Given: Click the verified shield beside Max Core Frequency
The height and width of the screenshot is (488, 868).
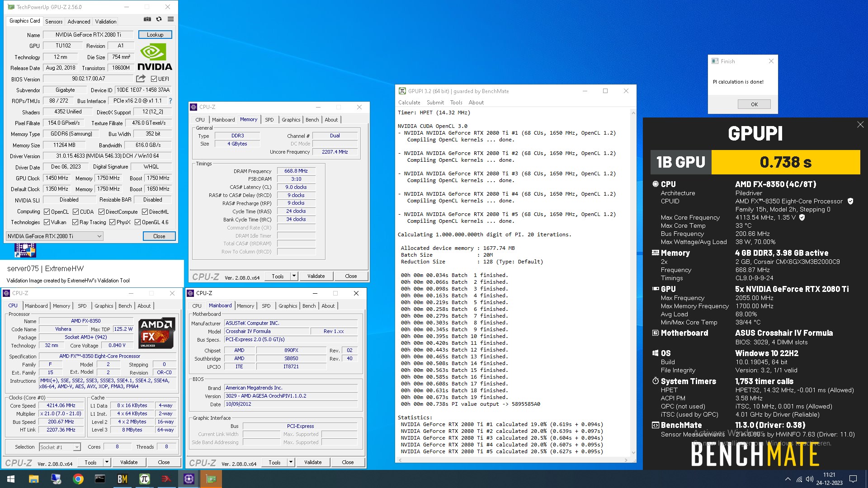Looking at the screenshot, I should pyautogui.click(x=802, y=217).
